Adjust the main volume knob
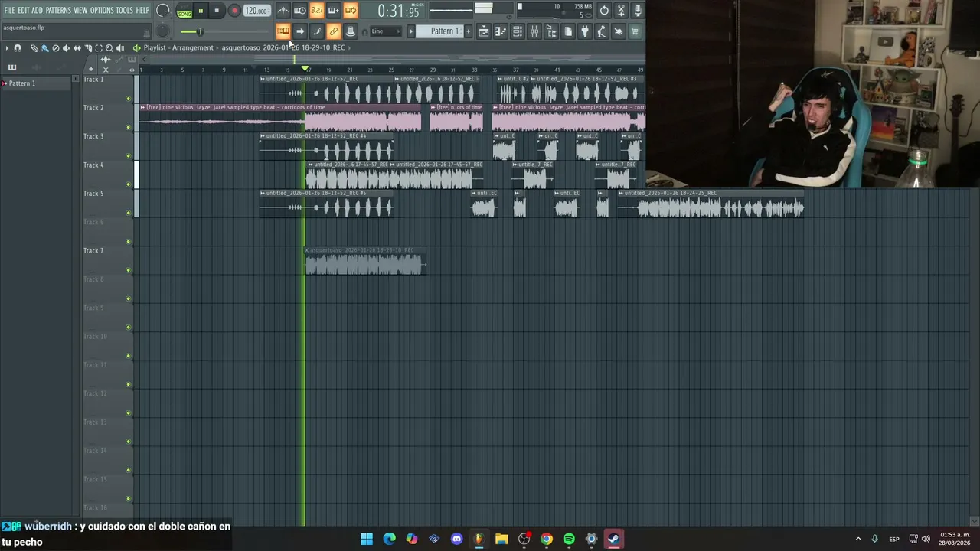Screen dimensions: 980x551 163,11
